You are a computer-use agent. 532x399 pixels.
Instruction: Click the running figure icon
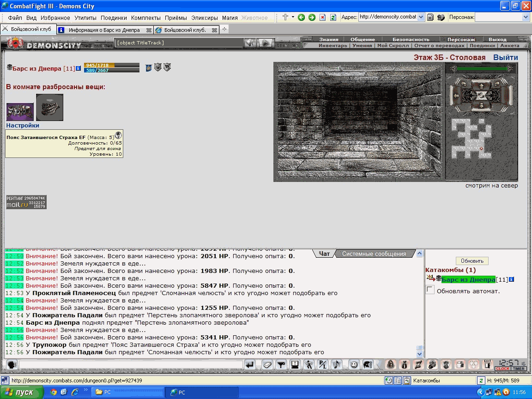[308, 365]
